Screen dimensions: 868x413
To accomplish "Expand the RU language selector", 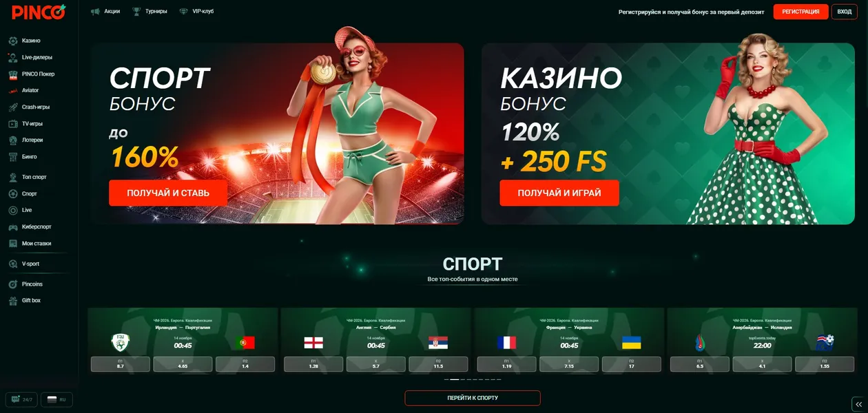I will pos(56,399).
